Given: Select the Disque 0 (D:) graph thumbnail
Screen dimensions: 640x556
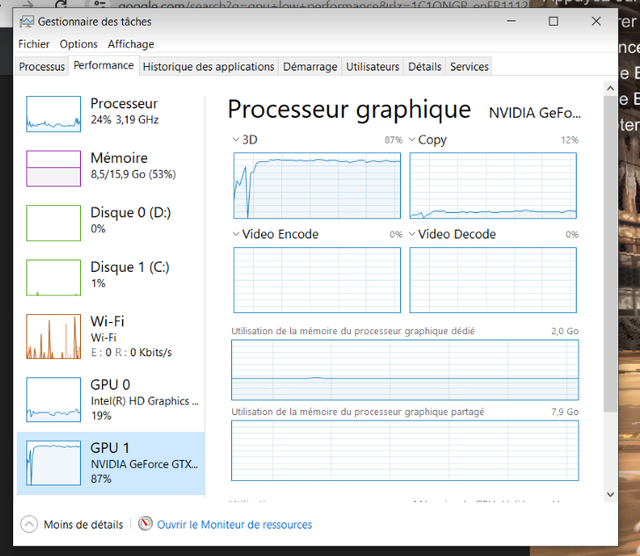Looking at the screenshot, I should (x=53, y=223).
